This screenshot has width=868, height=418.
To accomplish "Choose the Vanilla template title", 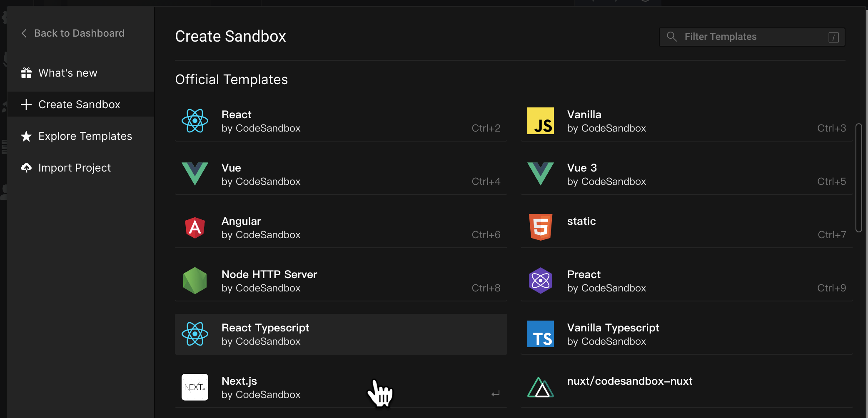I will (x=584, y=114).
